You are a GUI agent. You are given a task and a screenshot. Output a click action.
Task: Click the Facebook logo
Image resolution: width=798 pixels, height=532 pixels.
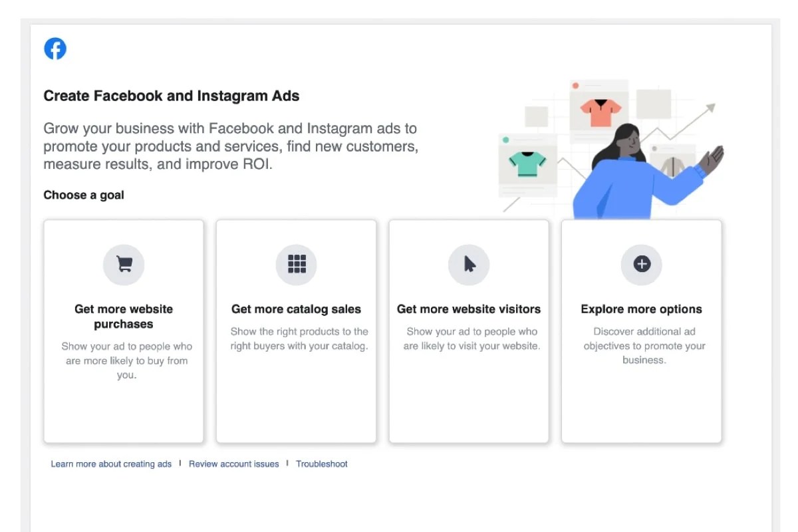[55, 48]
